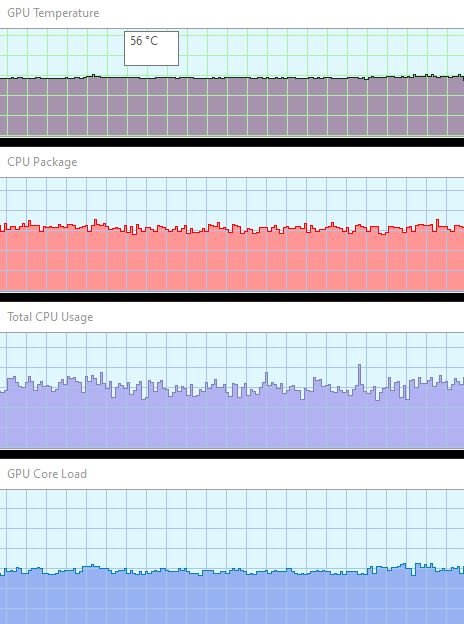Click the blue GPU Core Load trace line
Image resolution: width=464 pixels, height=624 pixels.
tap(232, 571)
